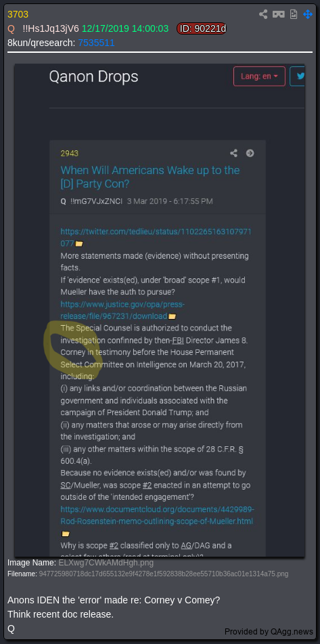Click the embedded Qanon Drops screenshot image
The image size is (320, 644).
click(x=160, y=310)
